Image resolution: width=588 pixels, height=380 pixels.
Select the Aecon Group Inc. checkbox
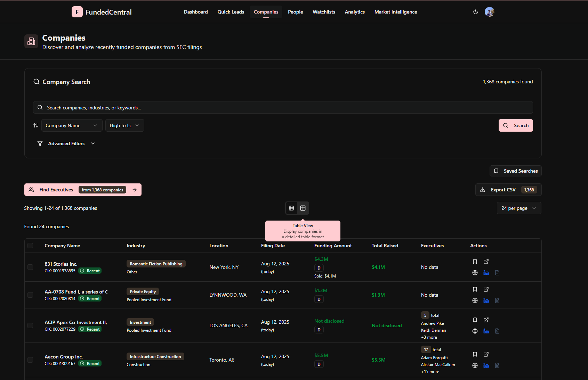click(30, 360)
